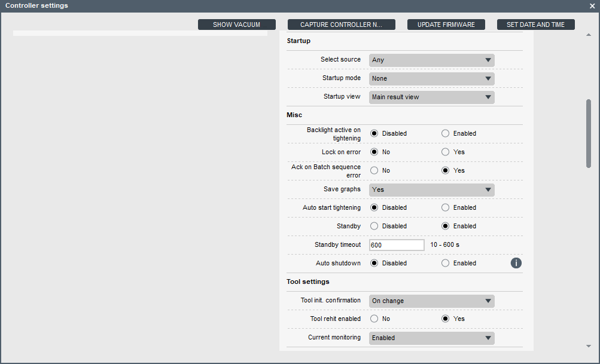Open the Save graphs dropdown
600x364 pixels.
(432, 189)
